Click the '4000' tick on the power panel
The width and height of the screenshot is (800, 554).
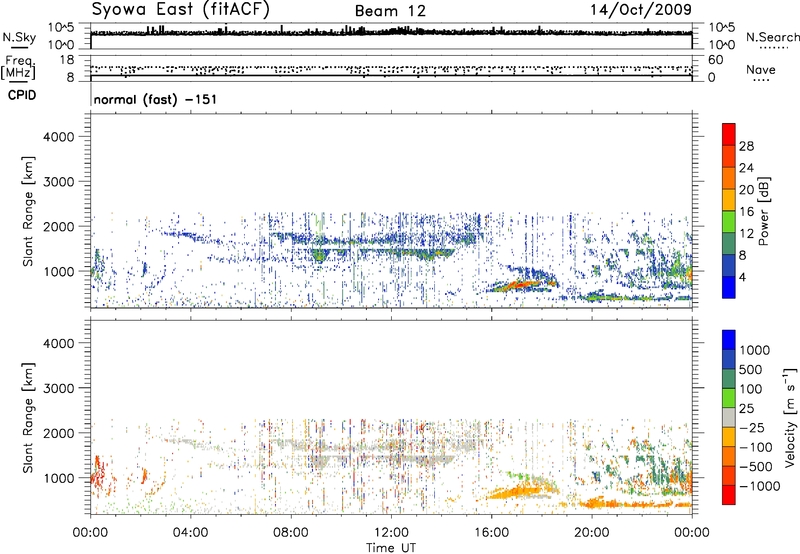(59, 137)
